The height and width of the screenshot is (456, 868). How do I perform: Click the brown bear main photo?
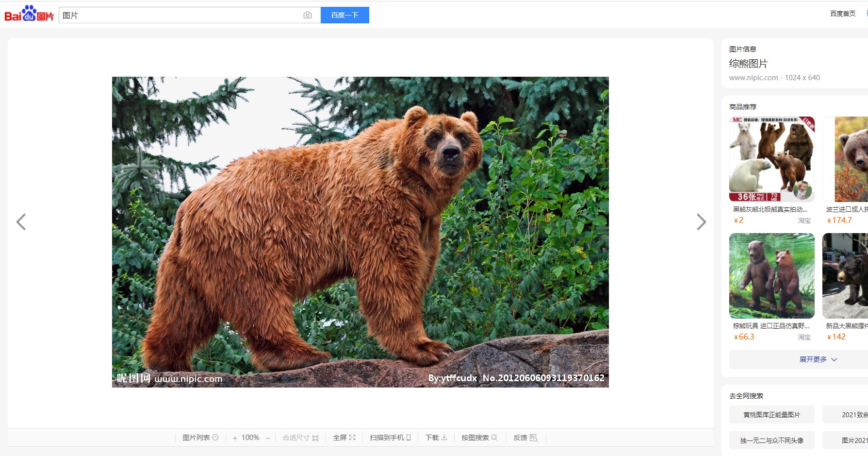coord(360,232)
